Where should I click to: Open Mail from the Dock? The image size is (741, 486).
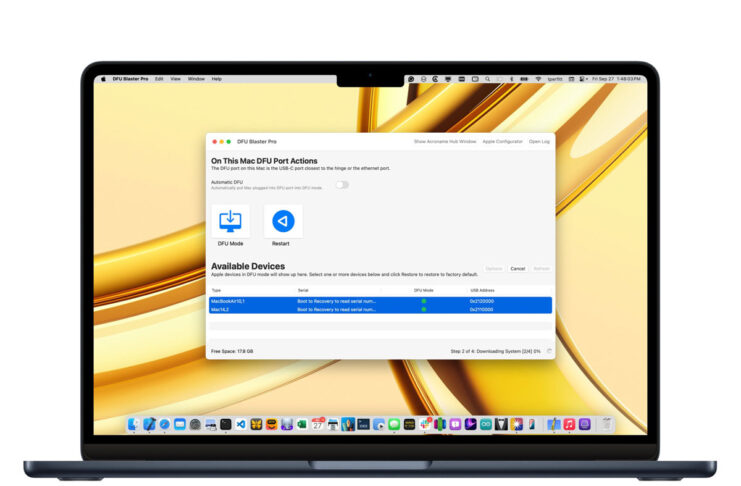point(180,424)
